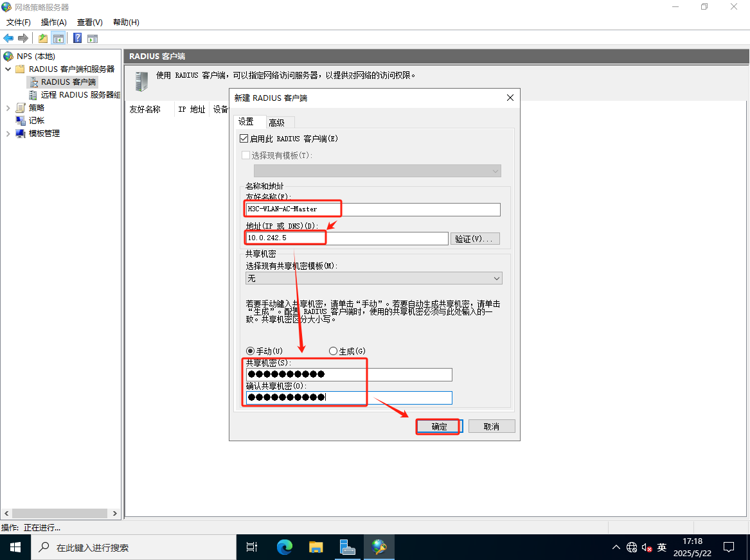Open Server Manager from the taskbar
Screen dimensions: 750x560
[347, 547]
